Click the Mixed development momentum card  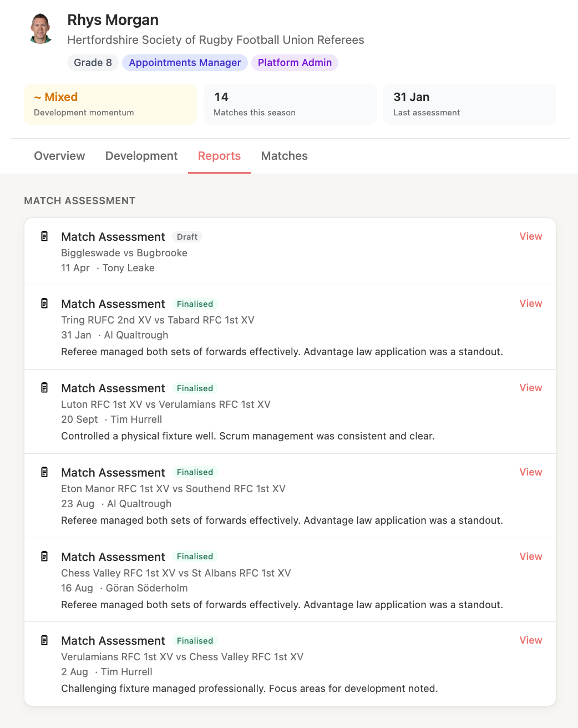click(110, 104)
